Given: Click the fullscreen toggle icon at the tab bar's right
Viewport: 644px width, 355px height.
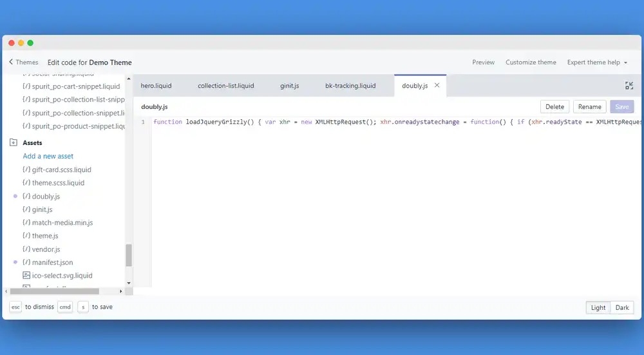Looking at the screenshot, I should tap(629, 86).
